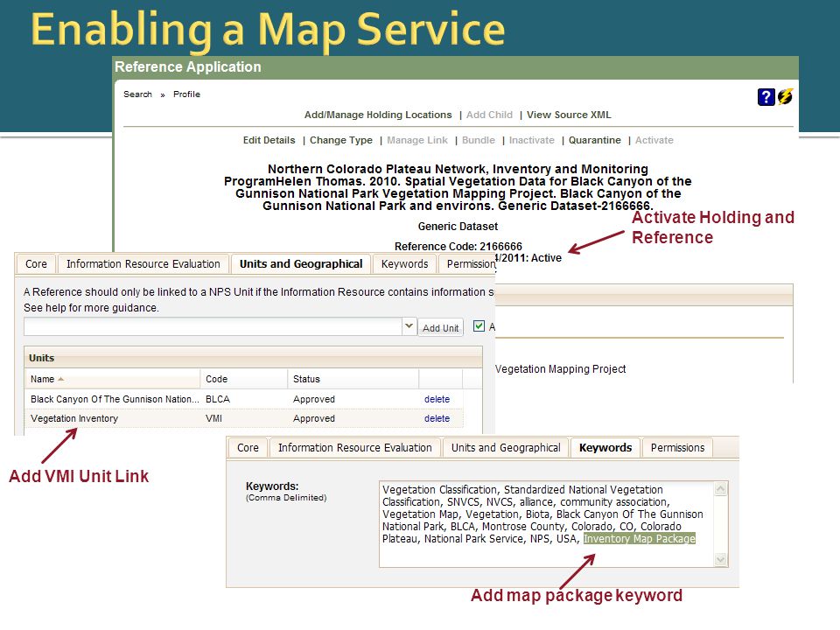
Task: Open the Search breadcrumb link
Action: coord(137,94)
